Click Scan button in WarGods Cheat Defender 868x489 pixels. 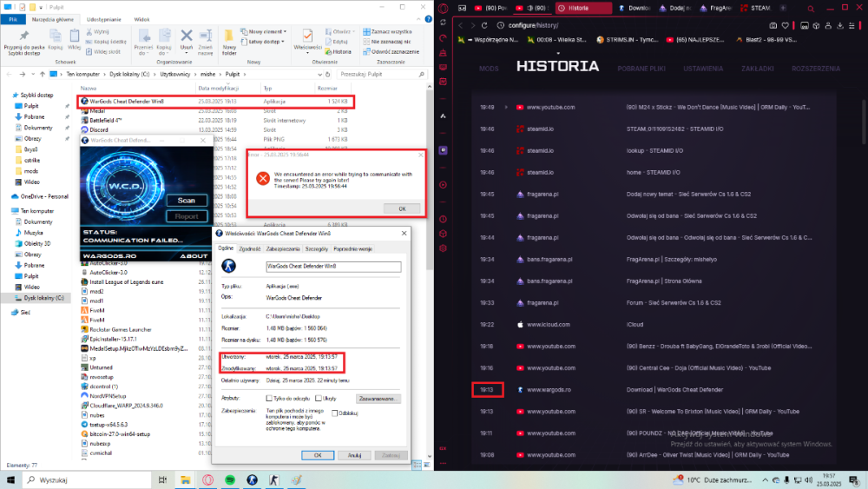[x=186, y=201]
